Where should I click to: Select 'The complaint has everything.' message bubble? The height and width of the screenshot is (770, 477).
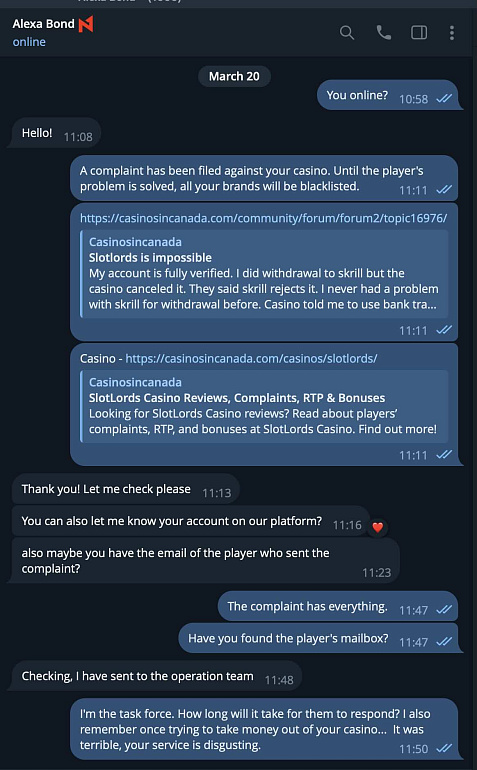tap(338, 607)
